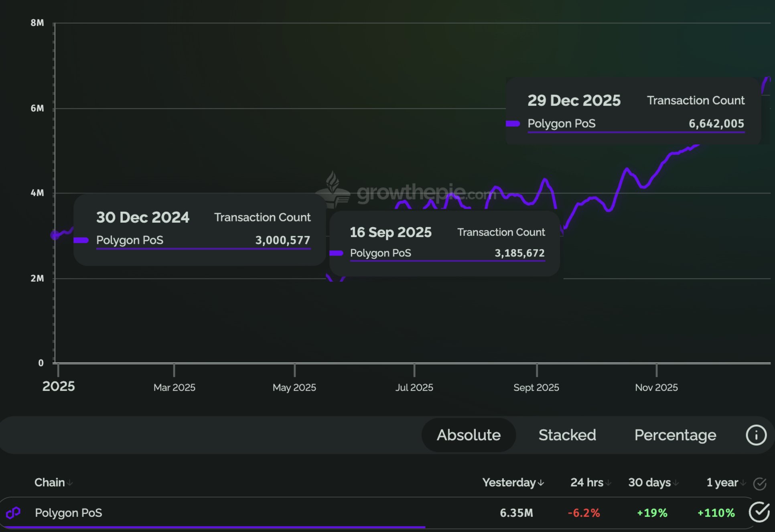
Task: Click the +110% one year value
Action: (x=716, y=513)
